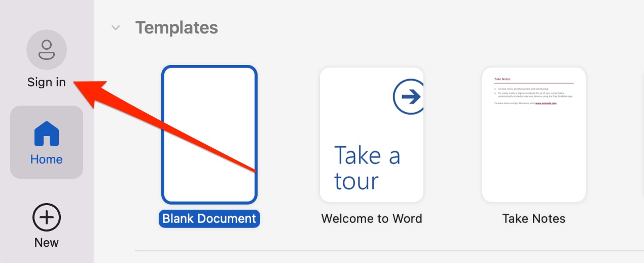Click the Sign in text label
Image resolution: width=644 pixels, height=263 pixels.
pos(47,82)
